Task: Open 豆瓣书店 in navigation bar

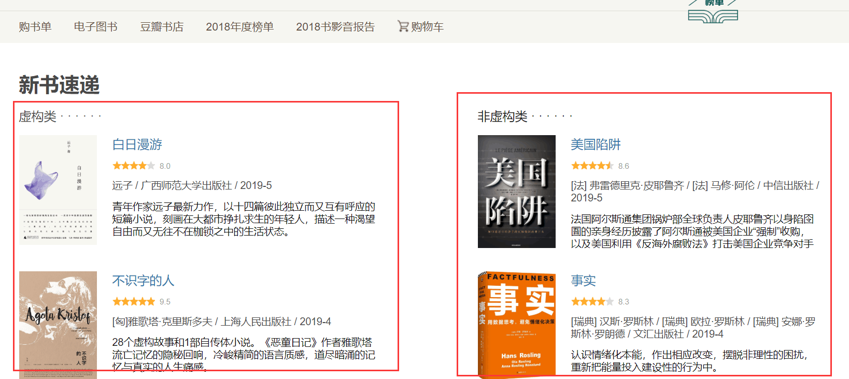Action: coord(162,27)
